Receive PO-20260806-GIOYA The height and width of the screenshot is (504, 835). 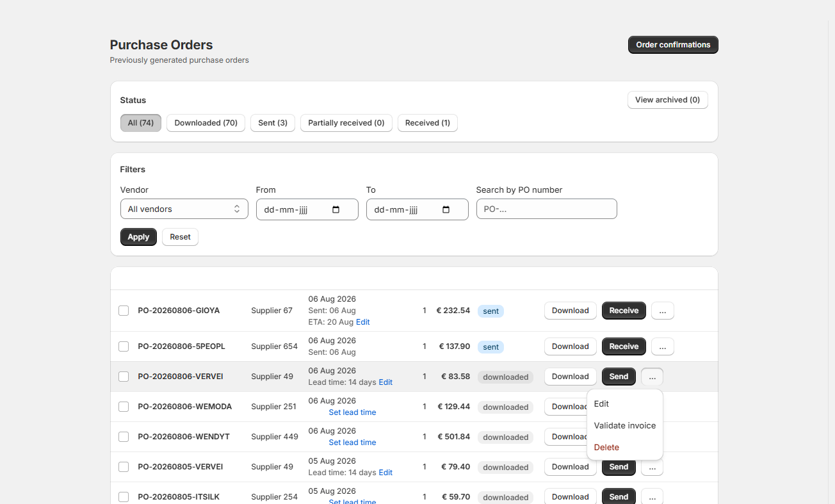tap(624, 311)
